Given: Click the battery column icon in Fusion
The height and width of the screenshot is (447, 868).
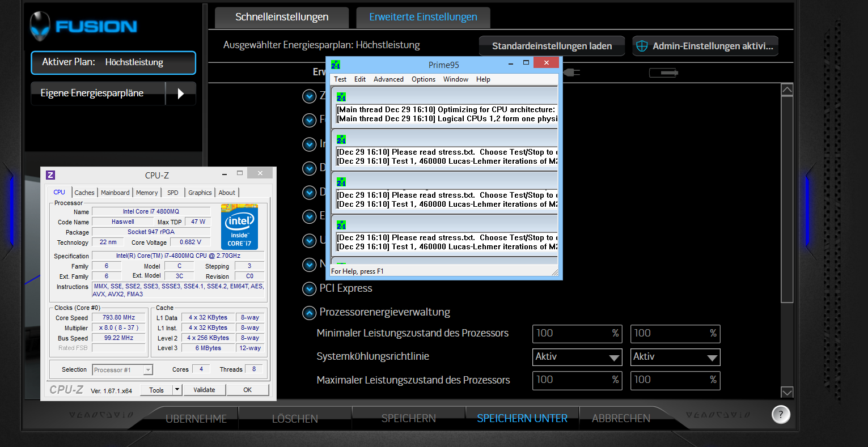Looking at the screenshot, I should click(x=663, y=73).
